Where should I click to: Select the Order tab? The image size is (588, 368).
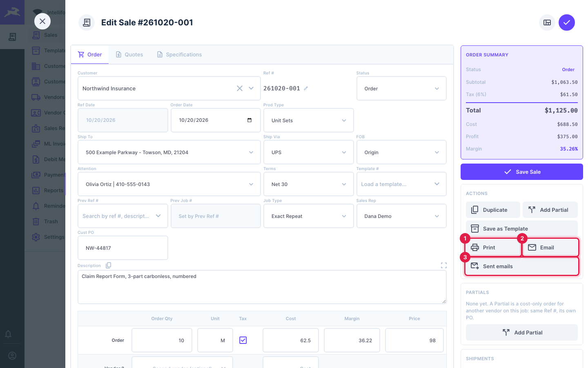click(x=90, y=54)
